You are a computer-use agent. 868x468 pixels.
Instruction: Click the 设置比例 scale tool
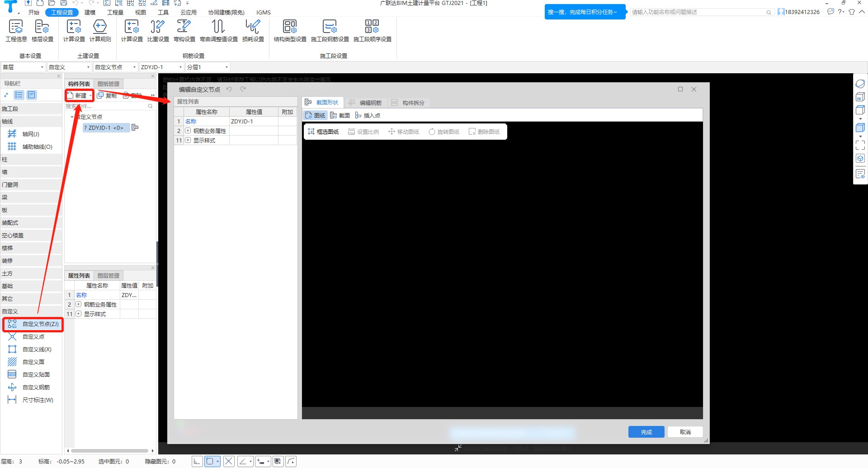[363, 132]
